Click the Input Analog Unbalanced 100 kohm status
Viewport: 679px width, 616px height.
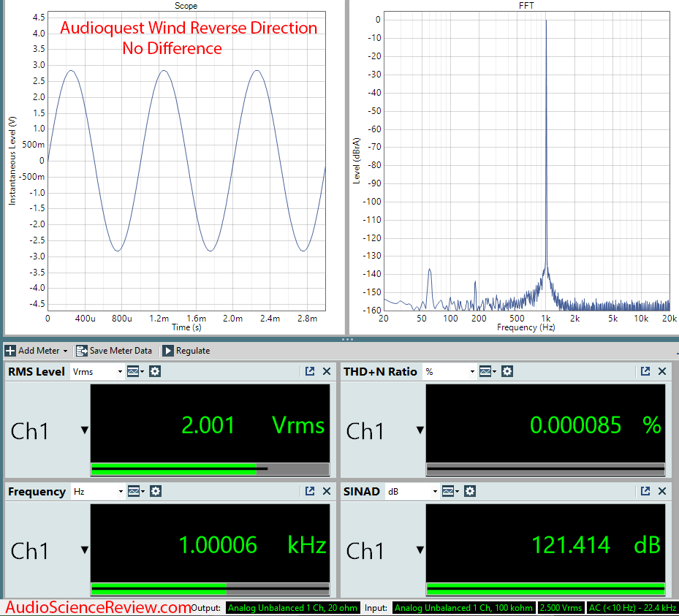coord(464,608)
